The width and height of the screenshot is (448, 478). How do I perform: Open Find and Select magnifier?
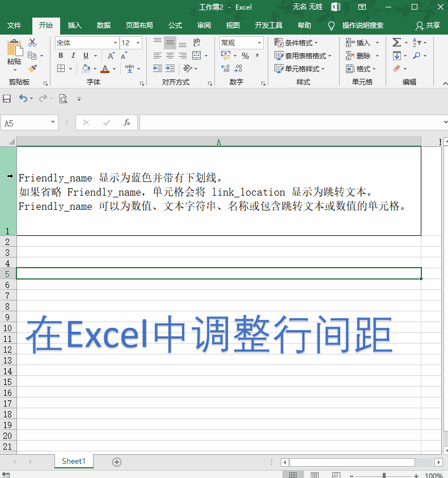(420, 56)
